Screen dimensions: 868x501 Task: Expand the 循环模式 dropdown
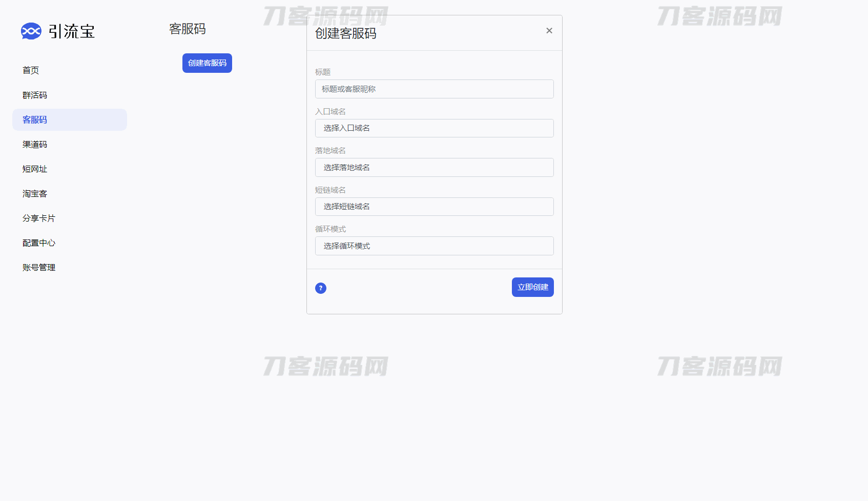(434, 246)
